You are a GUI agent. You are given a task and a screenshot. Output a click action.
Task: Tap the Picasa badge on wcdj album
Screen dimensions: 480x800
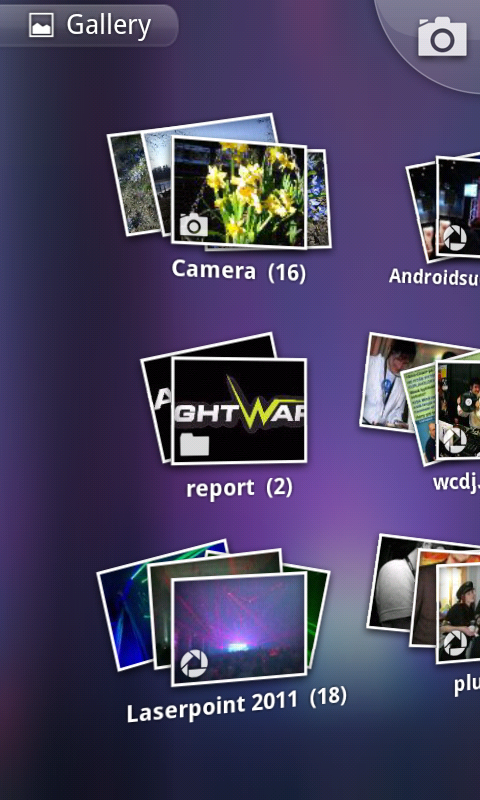(x=455, y=440)
